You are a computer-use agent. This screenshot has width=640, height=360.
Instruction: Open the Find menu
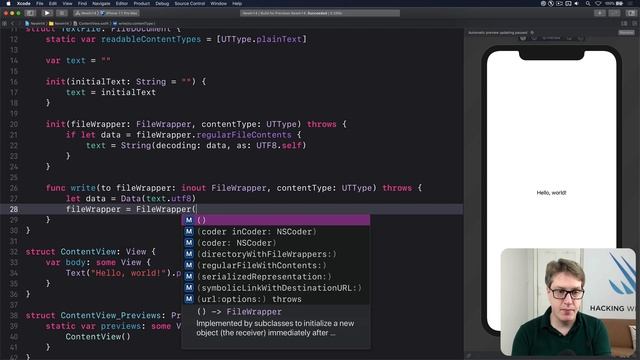[x=82, y=3]
